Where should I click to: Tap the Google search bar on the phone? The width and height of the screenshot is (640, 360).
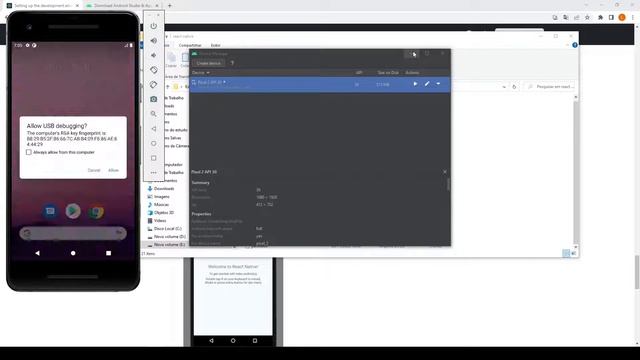(73, 233)
